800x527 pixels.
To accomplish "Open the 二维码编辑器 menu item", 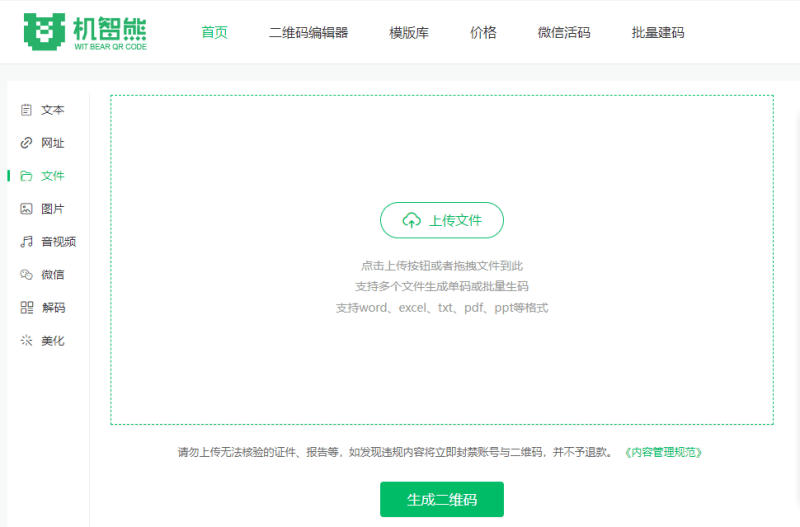I will (308, 33).
